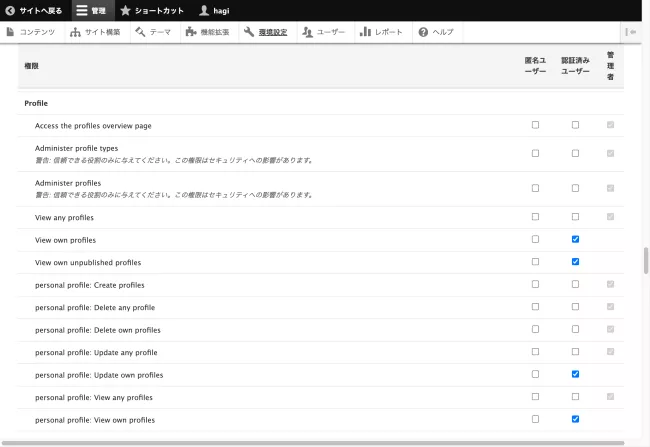
Task: Open the Structure hierarchy icon
Action: (76, 32)
